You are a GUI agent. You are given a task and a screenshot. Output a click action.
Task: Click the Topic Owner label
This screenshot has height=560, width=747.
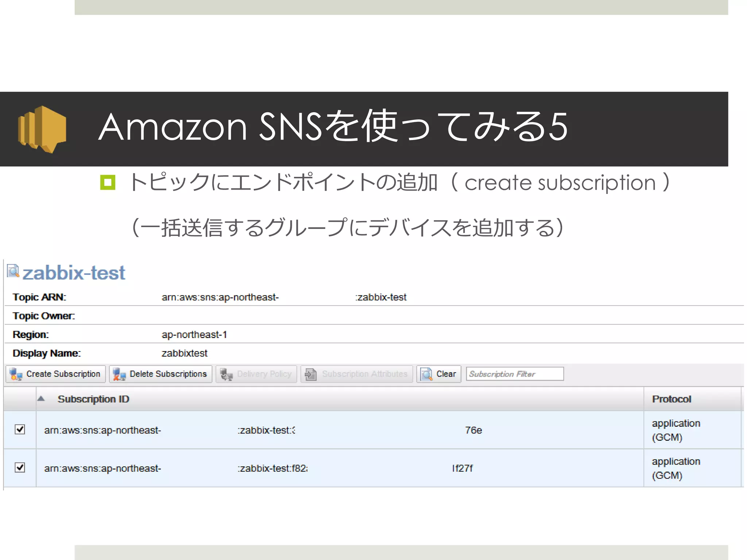coord(44,316)
